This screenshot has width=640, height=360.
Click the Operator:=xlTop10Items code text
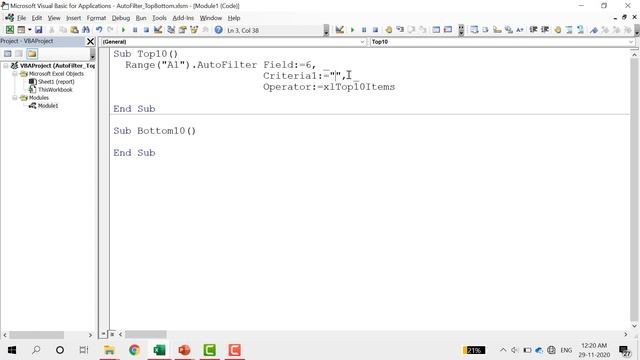click(x=329, y=87)
